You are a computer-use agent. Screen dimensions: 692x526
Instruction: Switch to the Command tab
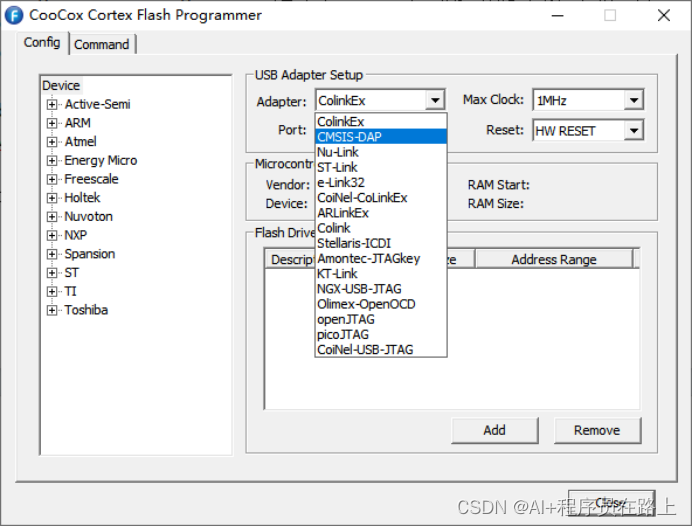(x=102, y=45)
